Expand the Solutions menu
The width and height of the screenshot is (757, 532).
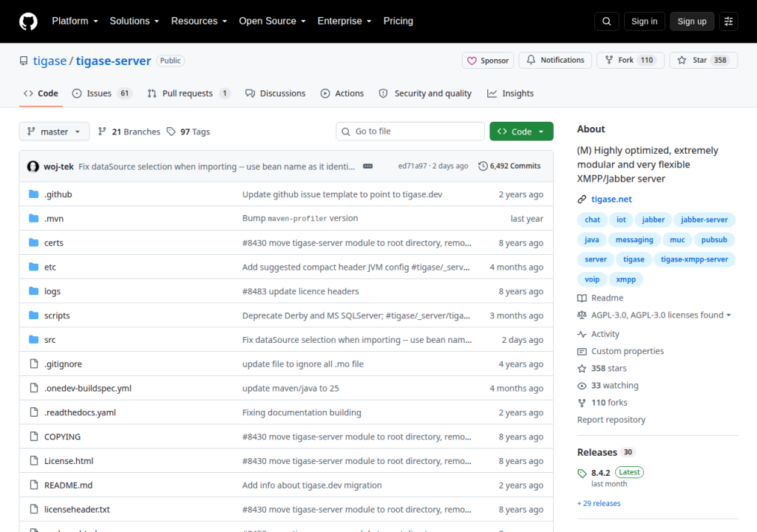135,21
